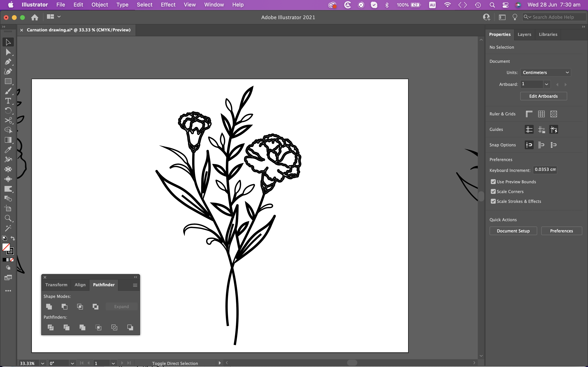This screenshot has height=367, width=588.
Task: Click the Expand button in Pathfinder
Action: (121, 306)
